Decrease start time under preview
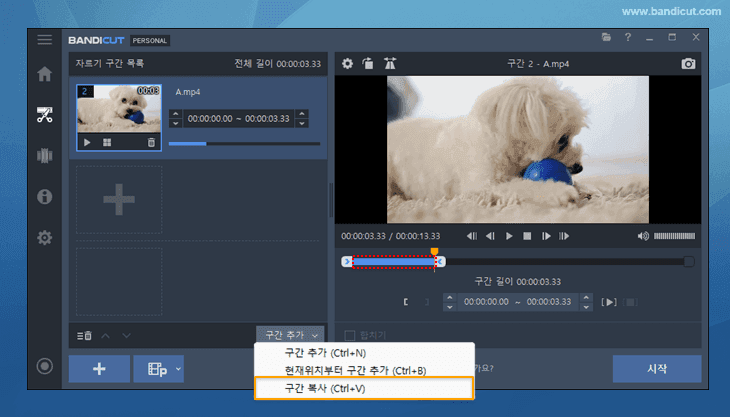 pyautogui.click(x=449, y=307)
